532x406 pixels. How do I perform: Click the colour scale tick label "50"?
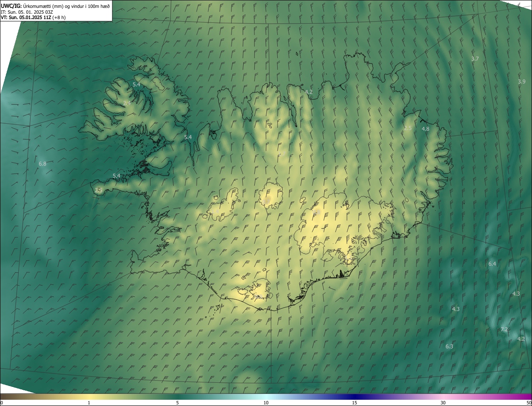[x=529, y=403]
